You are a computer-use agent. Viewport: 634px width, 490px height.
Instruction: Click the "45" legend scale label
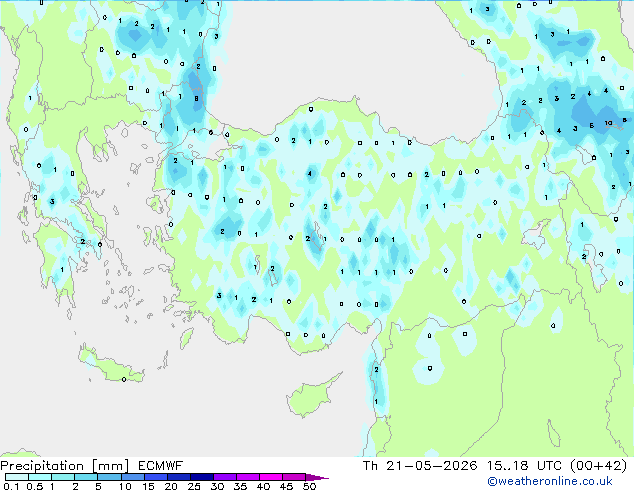pyautogui.click(x=286, y=486)
